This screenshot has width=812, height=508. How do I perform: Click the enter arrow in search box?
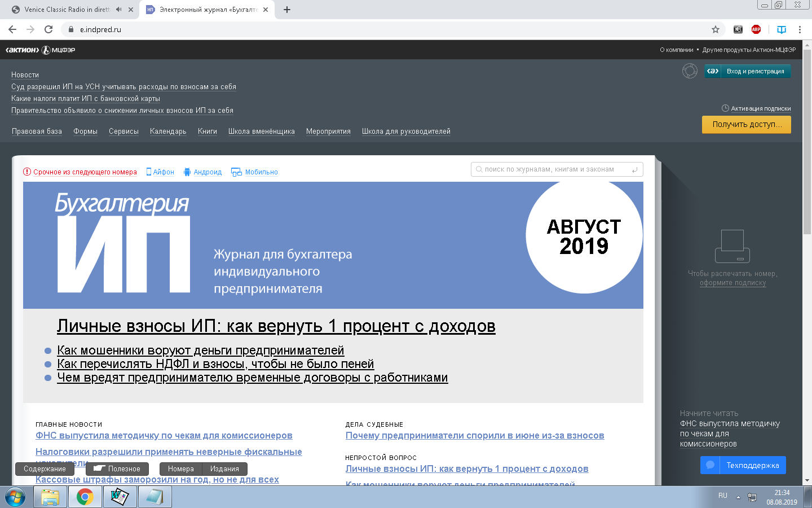click(x=635, y=169)
